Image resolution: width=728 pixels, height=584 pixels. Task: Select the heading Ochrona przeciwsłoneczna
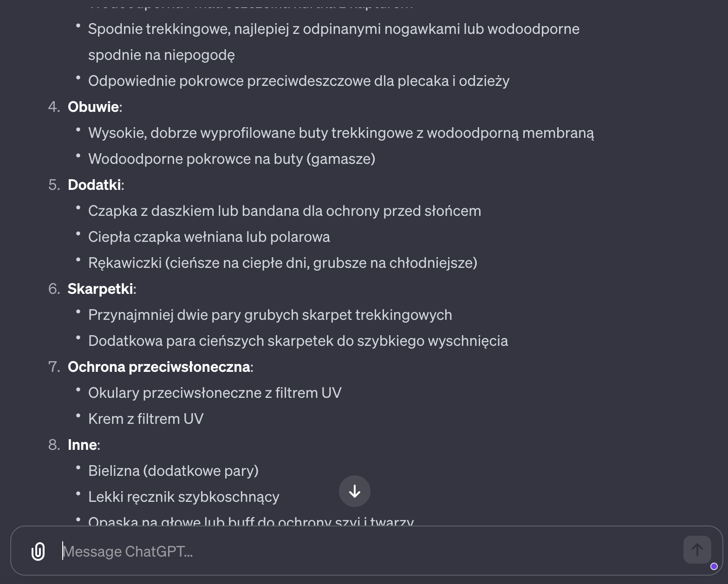tap(159, 366)
